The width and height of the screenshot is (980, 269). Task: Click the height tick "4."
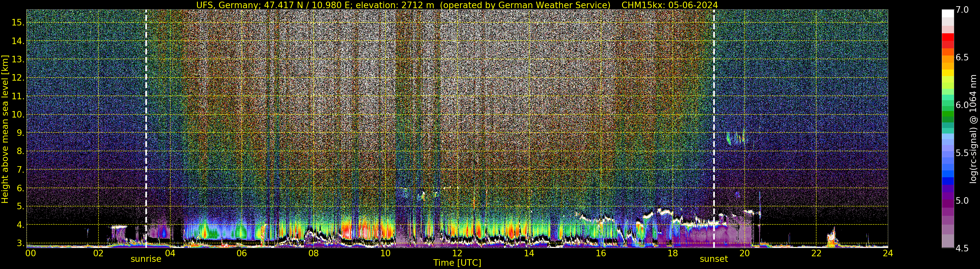20,225
